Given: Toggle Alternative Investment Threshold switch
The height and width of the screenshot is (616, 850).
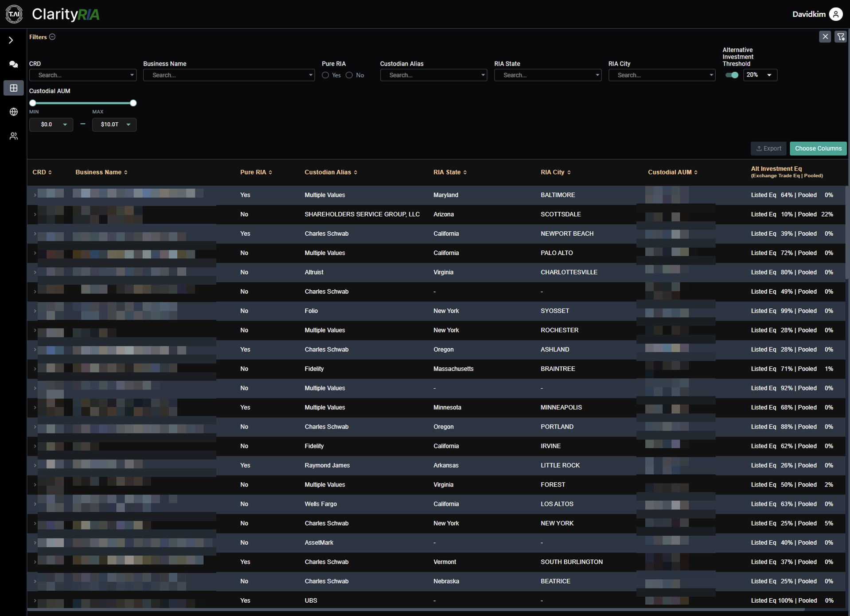Looking at the screenshot, I should [x=732, y=75].
